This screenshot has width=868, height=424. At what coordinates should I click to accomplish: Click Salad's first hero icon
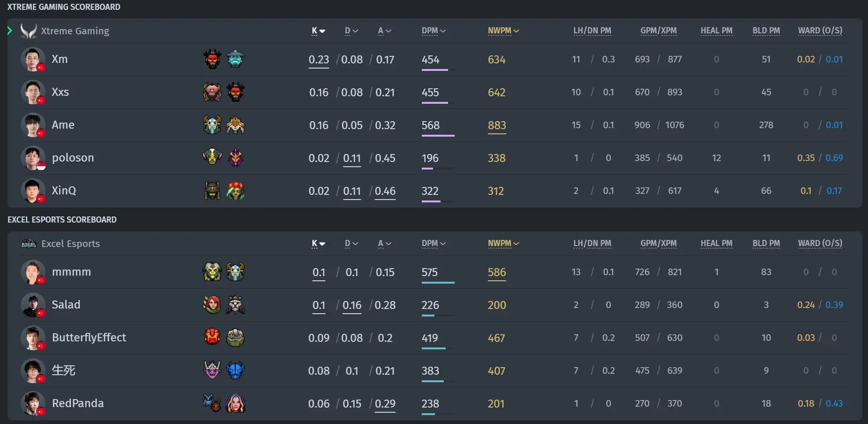tap(212, 305)
